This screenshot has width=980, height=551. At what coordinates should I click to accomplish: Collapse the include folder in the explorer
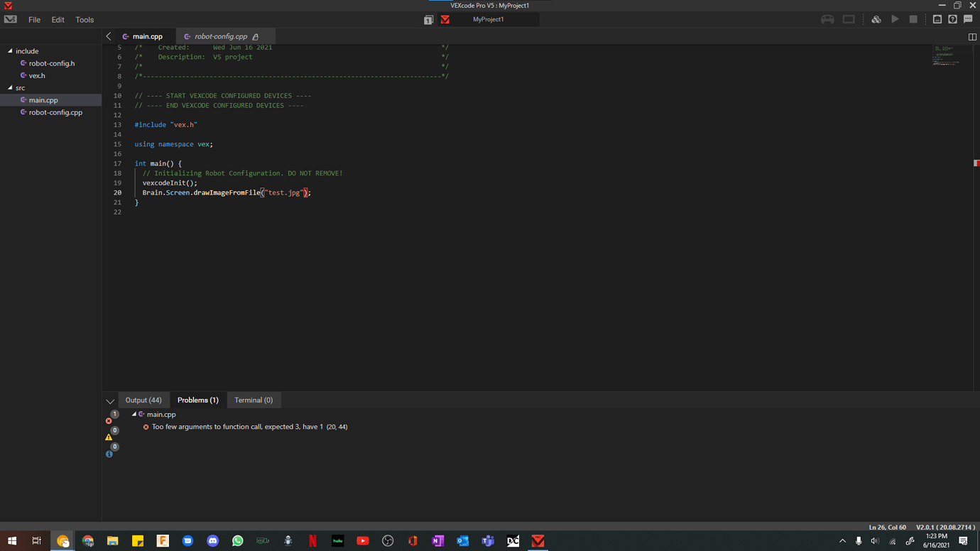tap(11, 50)
